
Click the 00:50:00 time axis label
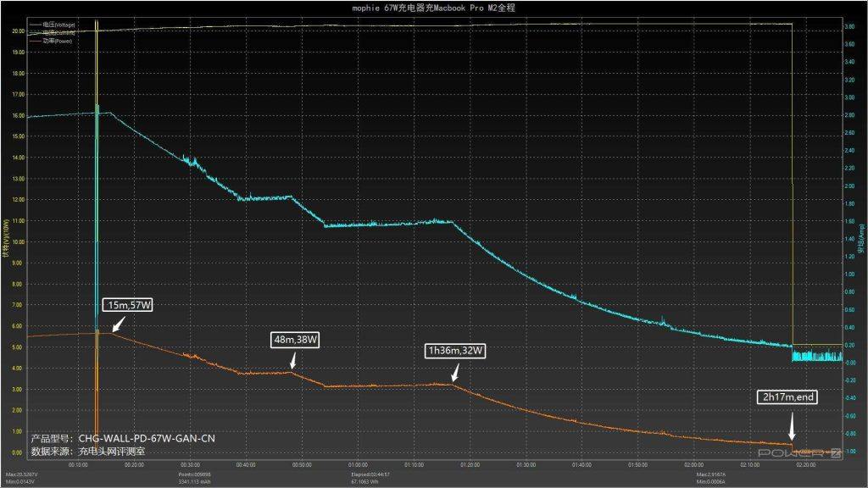[x=302, y=465]
